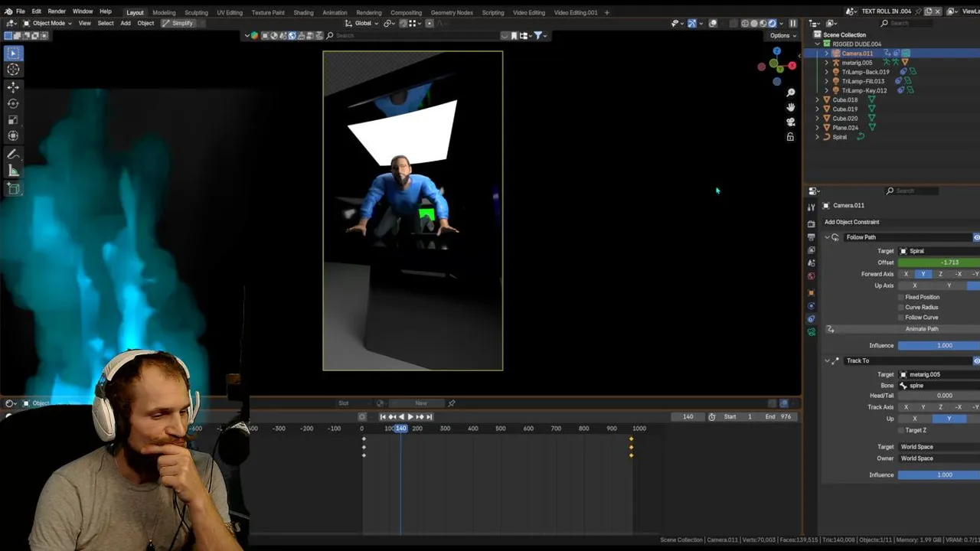The image size is (980, 551).
Task: Enable the Target Z checkbox
Action: 900,430
